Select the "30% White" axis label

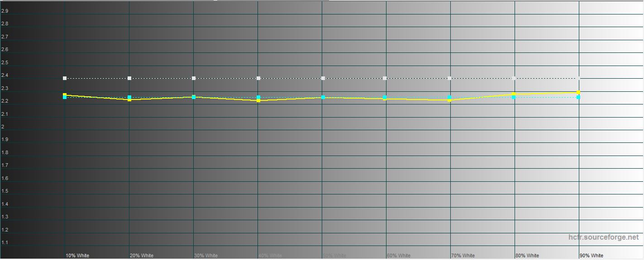206,255
